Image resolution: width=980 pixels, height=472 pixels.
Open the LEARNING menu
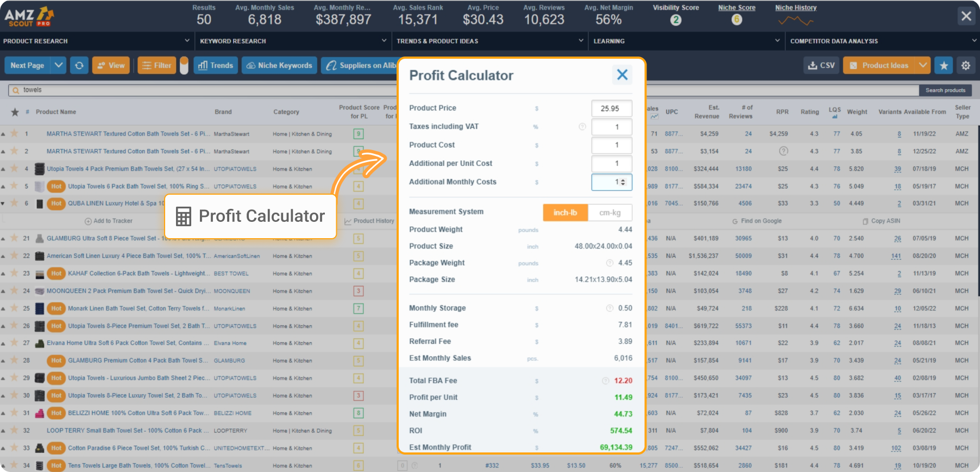[687, 41]
